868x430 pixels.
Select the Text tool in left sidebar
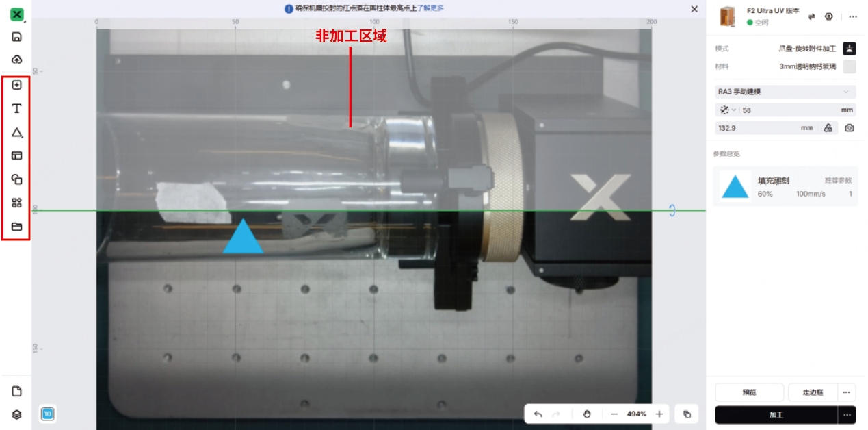click(17, 108)
